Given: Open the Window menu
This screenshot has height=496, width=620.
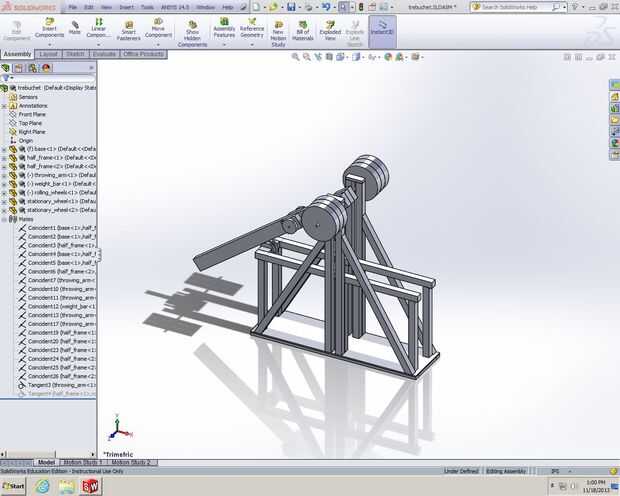Looking at the screenshot, I should click(x=206, y=7).
